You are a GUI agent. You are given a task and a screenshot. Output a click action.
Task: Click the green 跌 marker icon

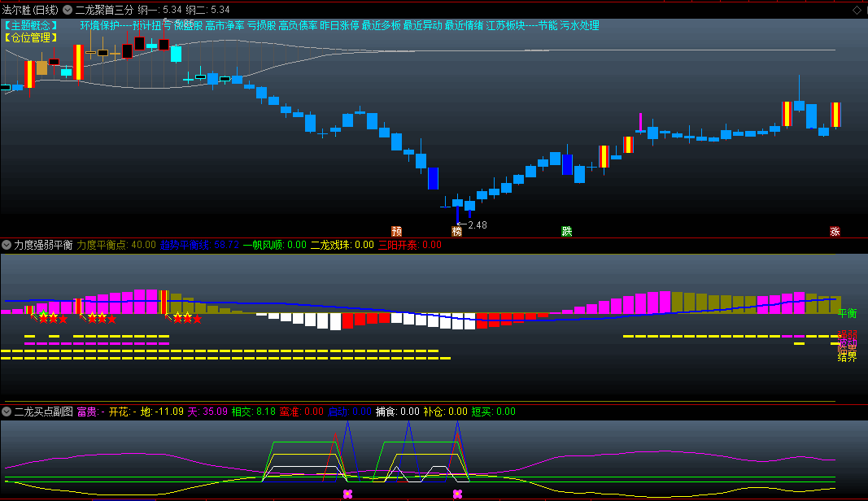coord(566,231)
